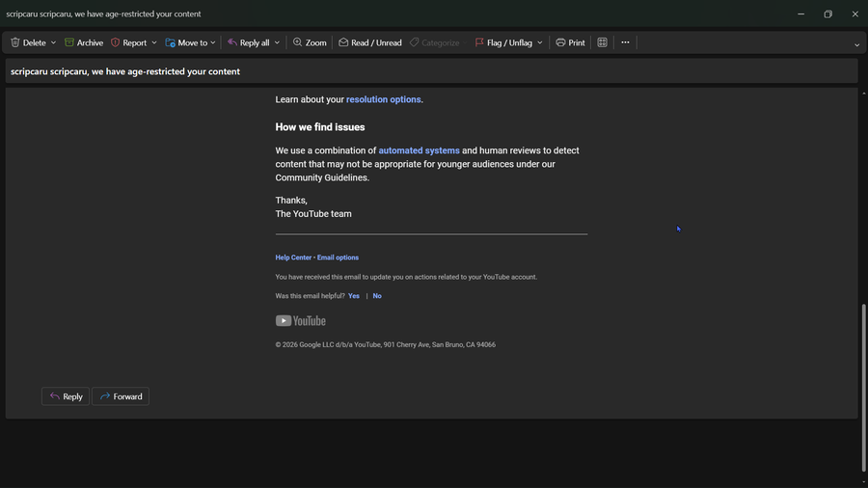868x488 pixels.
Task: Open the grid view icon in toolbar
Action: point(602,42)
